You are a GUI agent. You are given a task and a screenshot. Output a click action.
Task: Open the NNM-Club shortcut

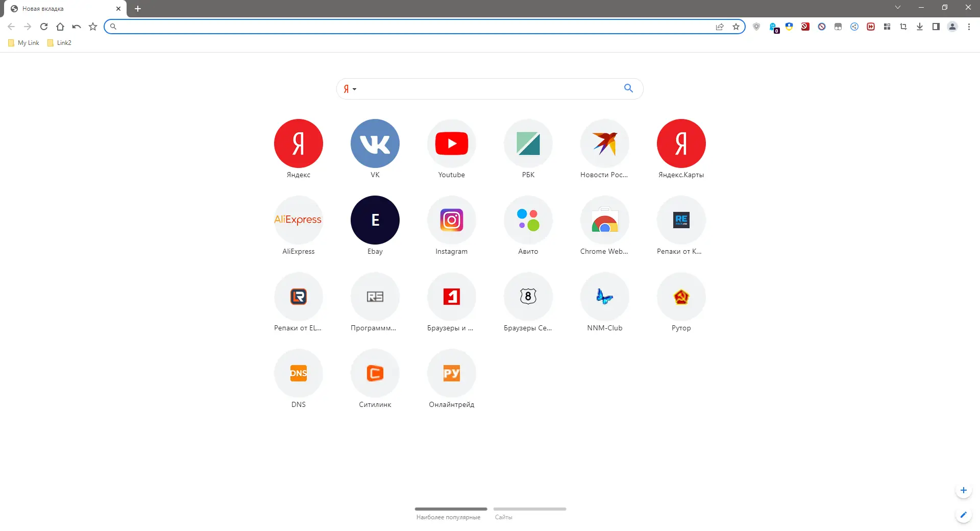604,297
